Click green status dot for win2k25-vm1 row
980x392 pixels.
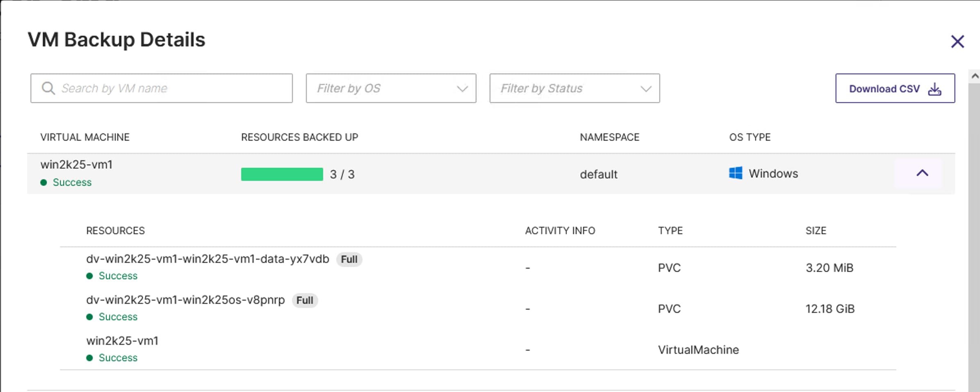tap(44, 182)
